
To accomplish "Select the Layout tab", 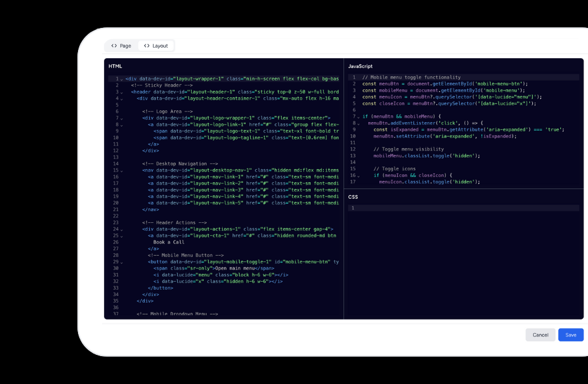I will (x=157, y=45).
